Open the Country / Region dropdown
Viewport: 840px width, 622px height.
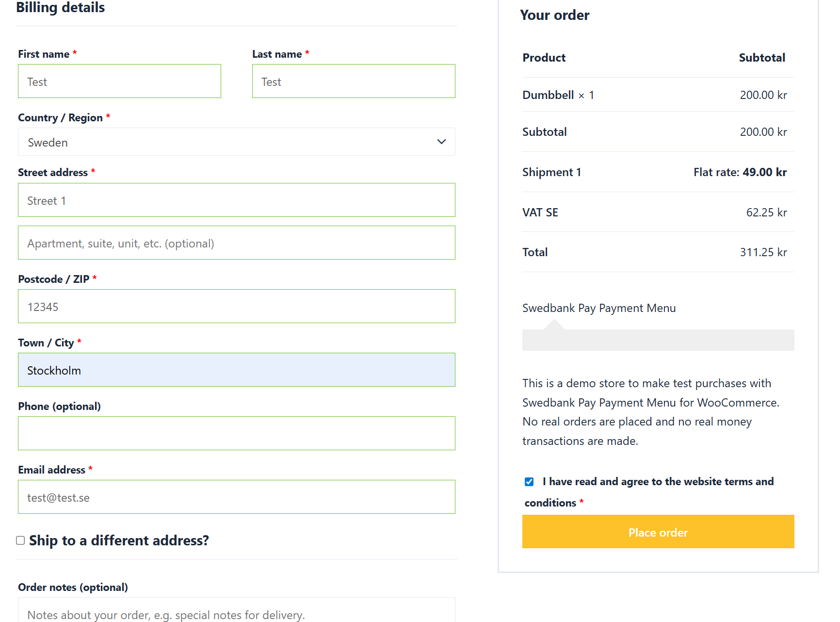point(236,142)
